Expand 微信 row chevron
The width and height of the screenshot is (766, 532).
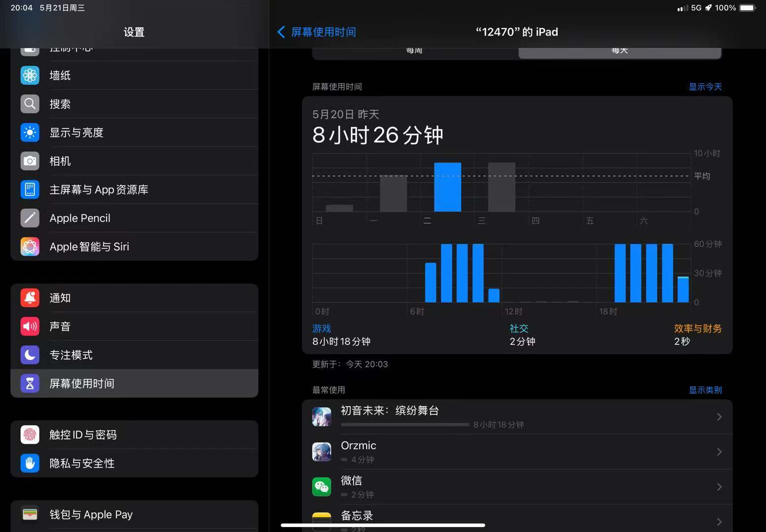pyautogui.click(x=719, y=487)
